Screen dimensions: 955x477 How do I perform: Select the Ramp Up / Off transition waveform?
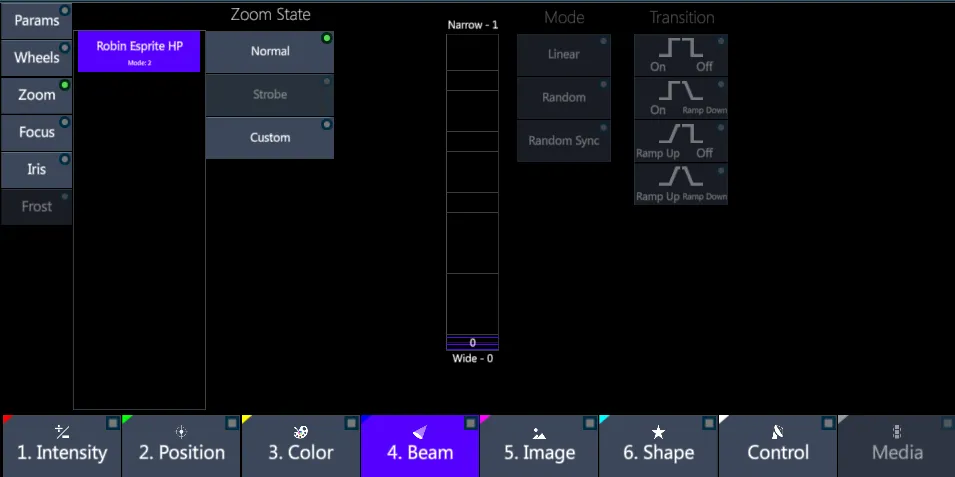(681, 141)
